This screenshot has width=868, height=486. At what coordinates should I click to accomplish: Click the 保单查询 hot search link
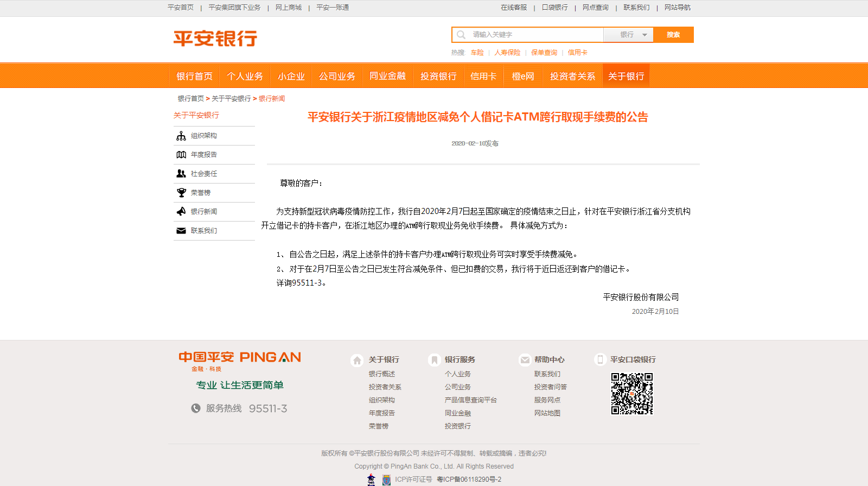[x=544, y=53]
